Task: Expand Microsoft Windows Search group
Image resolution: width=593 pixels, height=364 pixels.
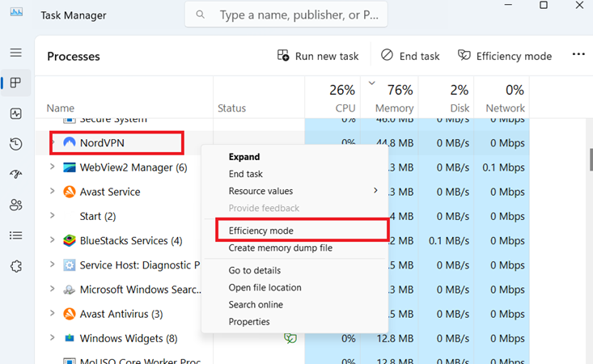Action: click(x=53, y=289)
